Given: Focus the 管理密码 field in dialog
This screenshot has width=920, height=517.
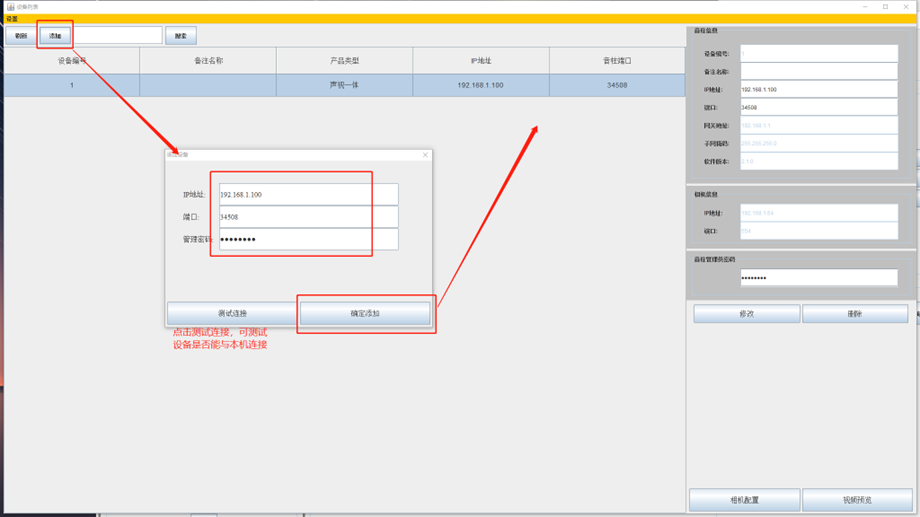Looking at the screenshot, I should 307,239.
